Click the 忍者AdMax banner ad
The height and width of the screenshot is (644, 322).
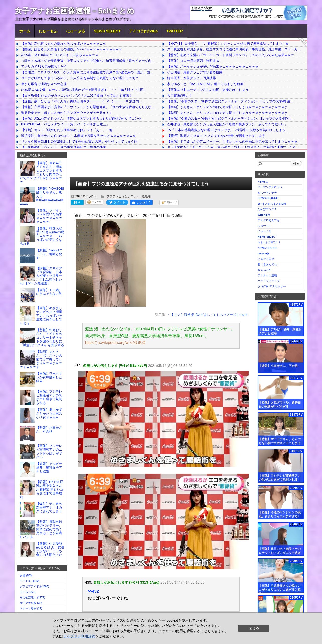pyautogui.click(x=249, y=13)
